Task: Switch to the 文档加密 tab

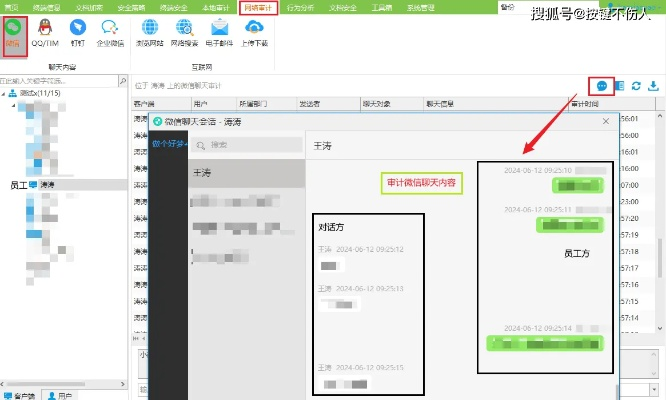Action: click(x=88, y=8)
